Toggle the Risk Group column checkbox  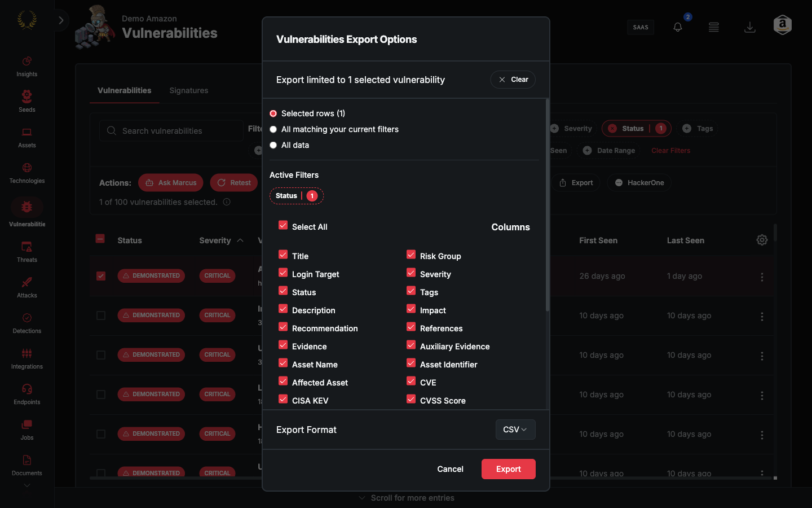coord(411,255)
